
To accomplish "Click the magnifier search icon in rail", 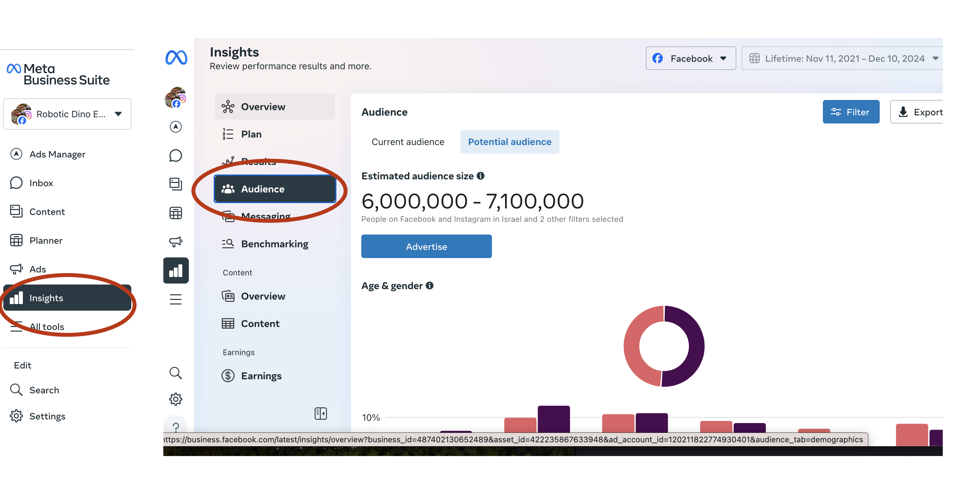I will (175, 373).
